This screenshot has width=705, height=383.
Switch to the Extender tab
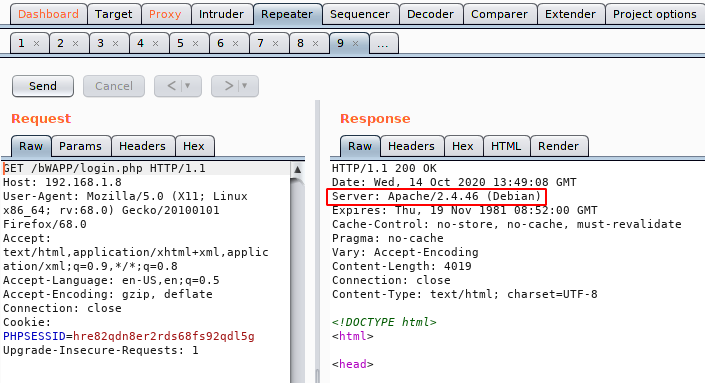(x=570, y=14)
